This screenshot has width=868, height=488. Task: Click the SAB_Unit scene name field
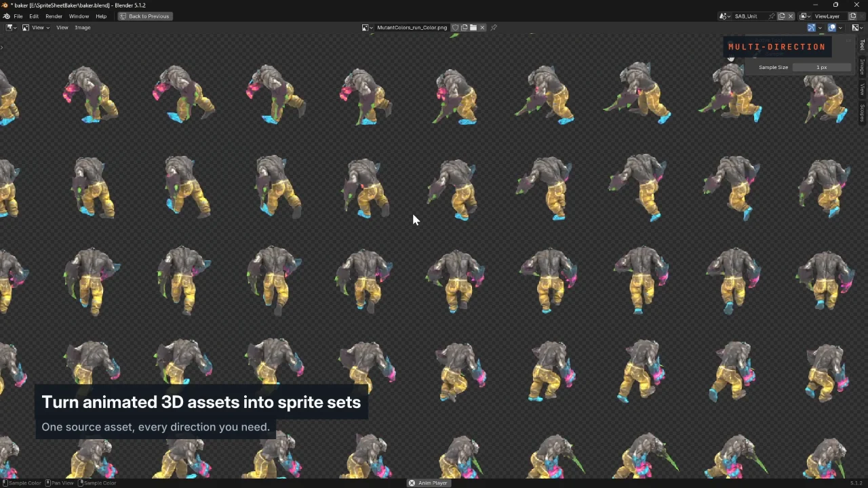click(749, 16)
